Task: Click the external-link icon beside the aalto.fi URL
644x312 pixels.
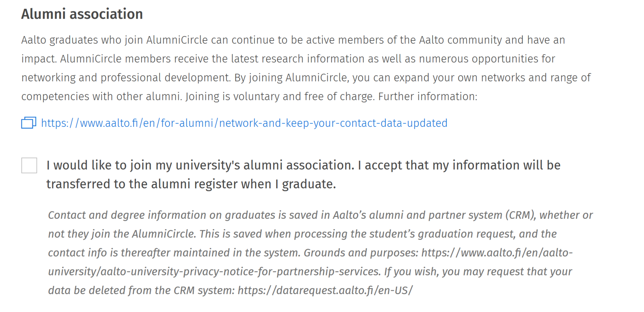Action: click(29, 123)
